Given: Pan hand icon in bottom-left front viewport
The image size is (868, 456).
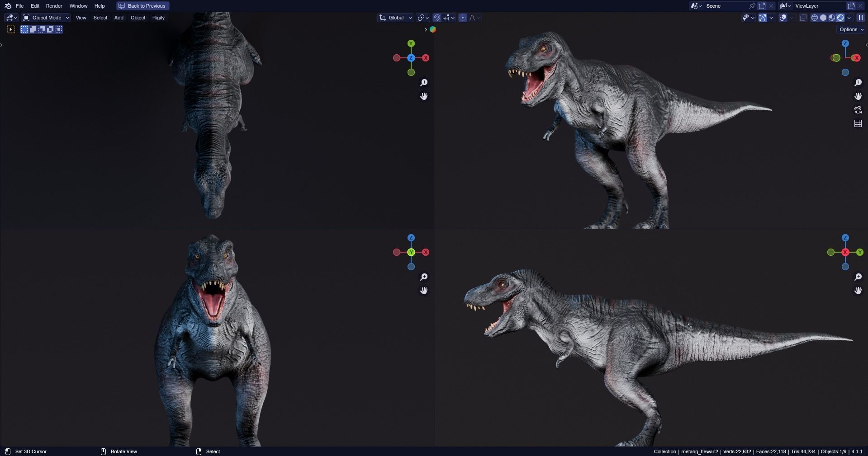Looking at the screenshot, I should click(x=424, y=291).
